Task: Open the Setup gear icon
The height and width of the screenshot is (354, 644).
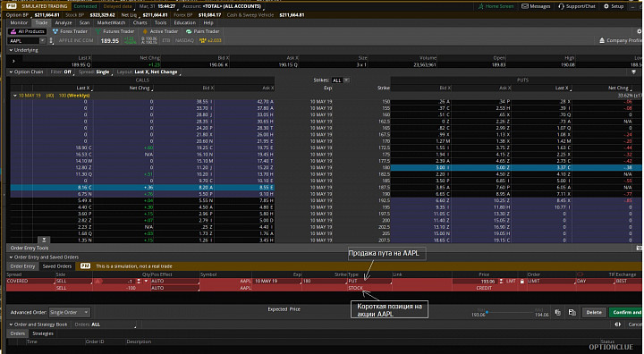Action: pos(606,6)
